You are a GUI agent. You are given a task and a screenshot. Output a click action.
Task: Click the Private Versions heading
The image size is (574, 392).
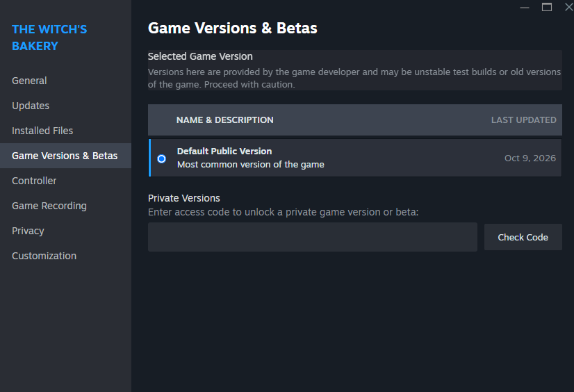[183, 198]
